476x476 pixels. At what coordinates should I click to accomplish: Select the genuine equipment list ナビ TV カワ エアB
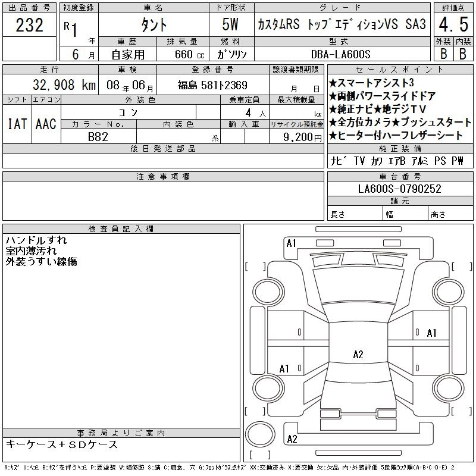click(x=368, y=161)
